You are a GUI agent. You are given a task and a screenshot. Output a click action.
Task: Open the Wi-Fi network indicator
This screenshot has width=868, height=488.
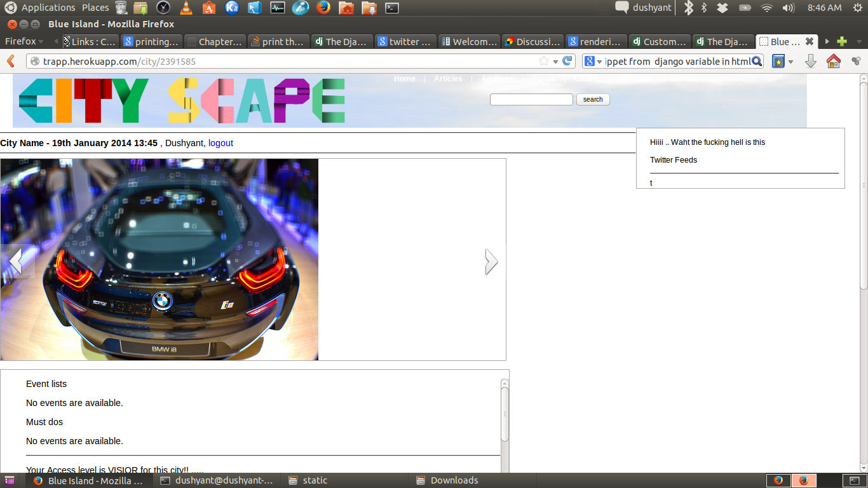pyautogui.click(x=767, y=8)
